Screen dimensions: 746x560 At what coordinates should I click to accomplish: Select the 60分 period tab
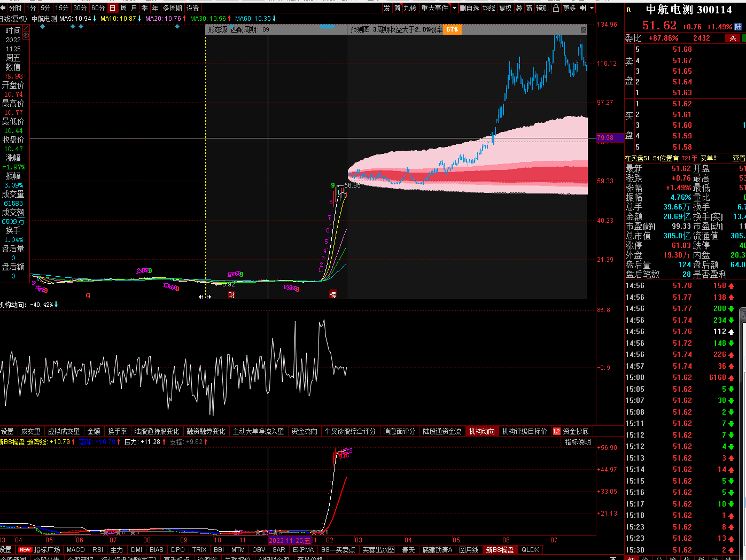click(x=98, y=8)
